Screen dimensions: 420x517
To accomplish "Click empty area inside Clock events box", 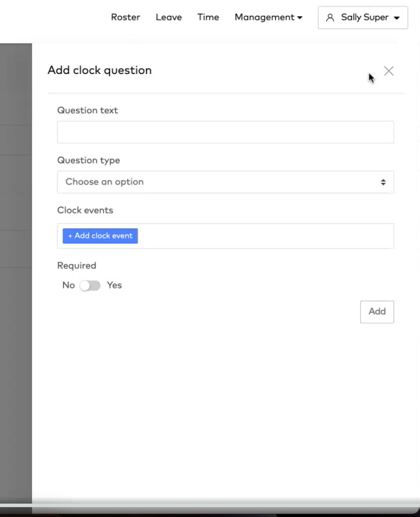I will click(x=265, y=236).
